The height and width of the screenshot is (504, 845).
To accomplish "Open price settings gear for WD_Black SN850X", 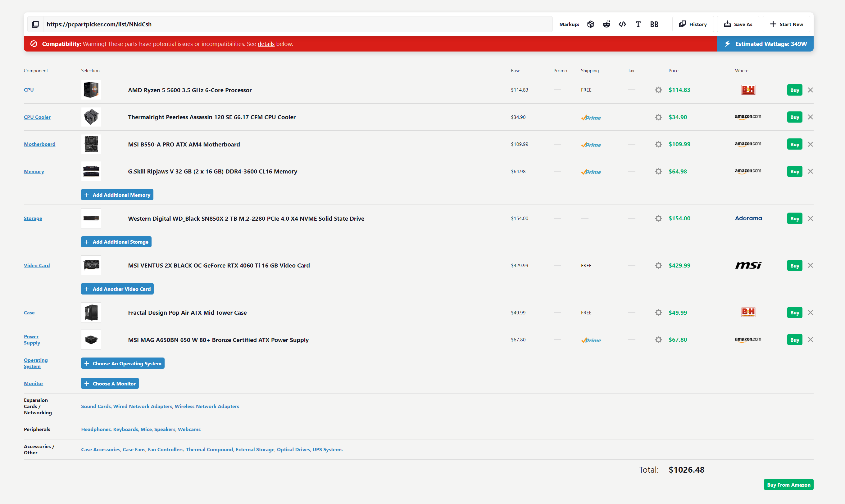I will tap(658, 218).
